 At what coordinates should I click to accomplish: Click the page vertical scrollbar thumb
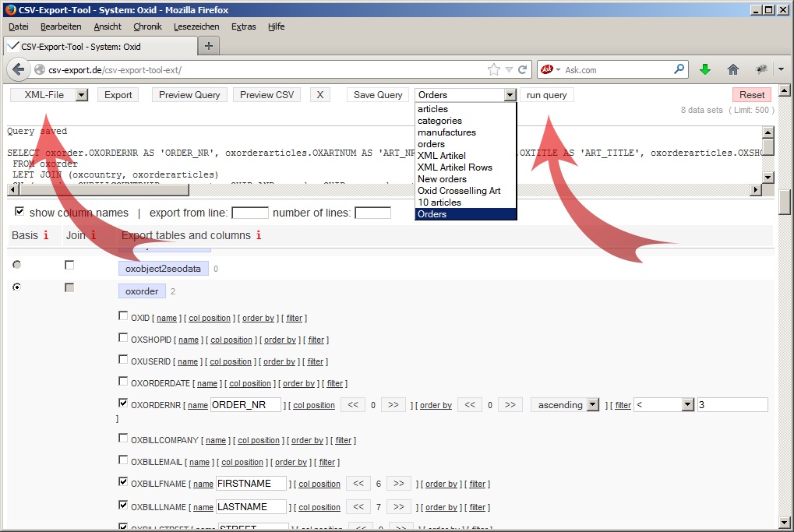785,203
